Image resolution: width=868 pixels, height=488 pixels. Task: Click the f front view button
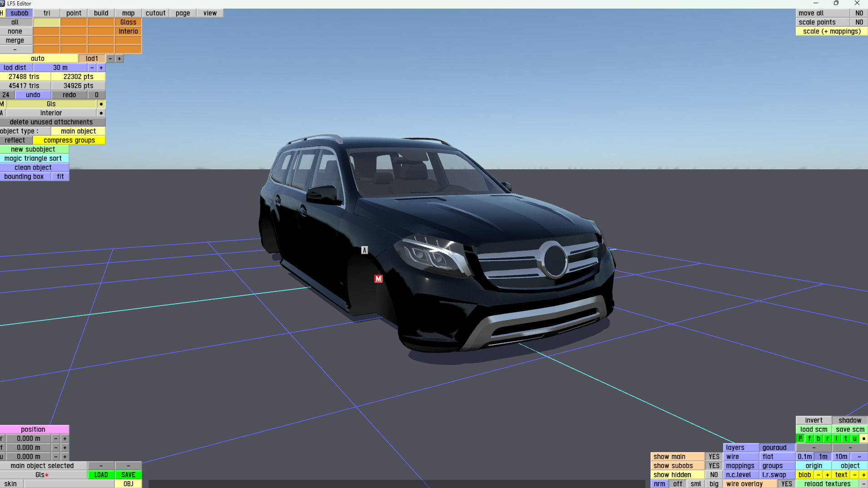(809, 439)
